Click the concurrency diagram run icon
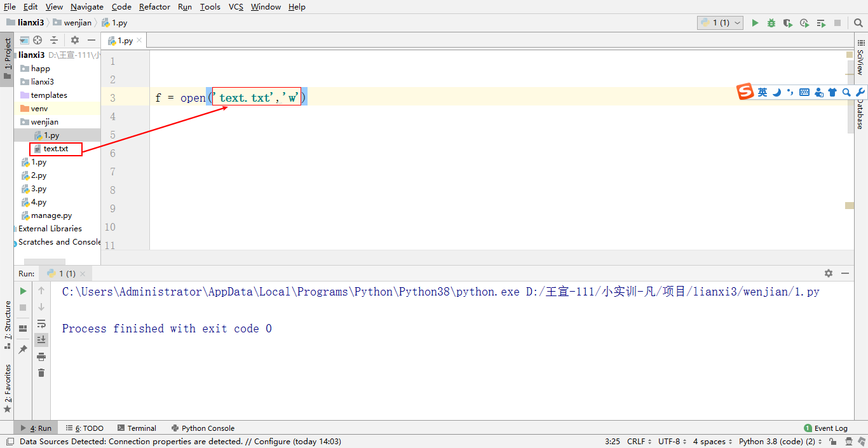The height and width of the screenshot is (448, 868). point(821,23)
